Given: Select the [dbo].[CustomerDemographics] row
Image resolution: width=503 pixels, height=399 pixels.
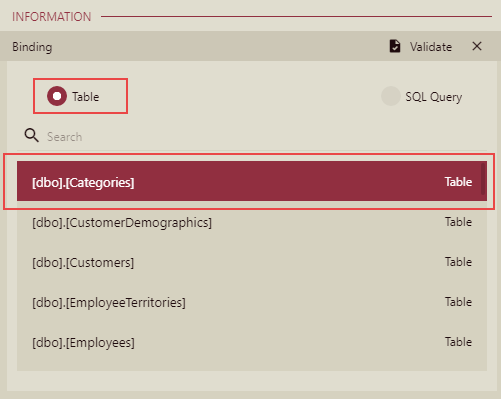Looking at the screenshot, I should pyautogui.click(x=252, y=222).
